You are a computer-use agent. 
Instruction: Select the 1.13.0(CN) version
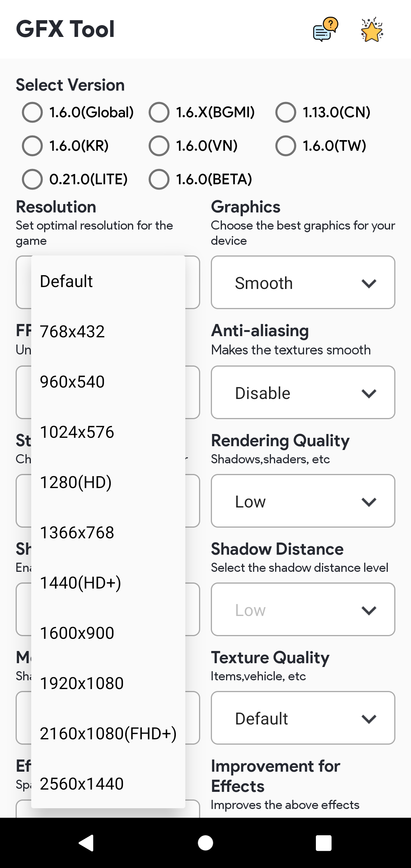click(286, 112)
